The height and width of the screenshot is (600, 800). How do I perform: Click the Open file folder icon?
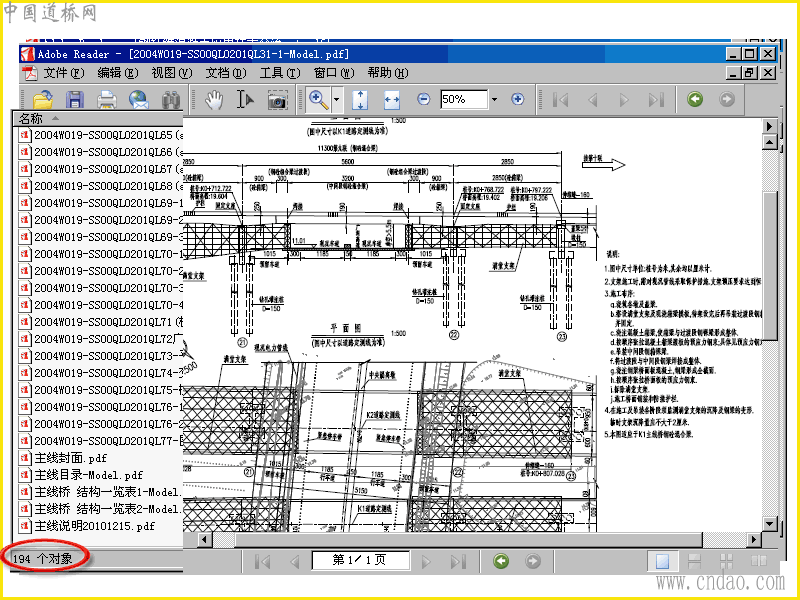click(x=43, y=100)
